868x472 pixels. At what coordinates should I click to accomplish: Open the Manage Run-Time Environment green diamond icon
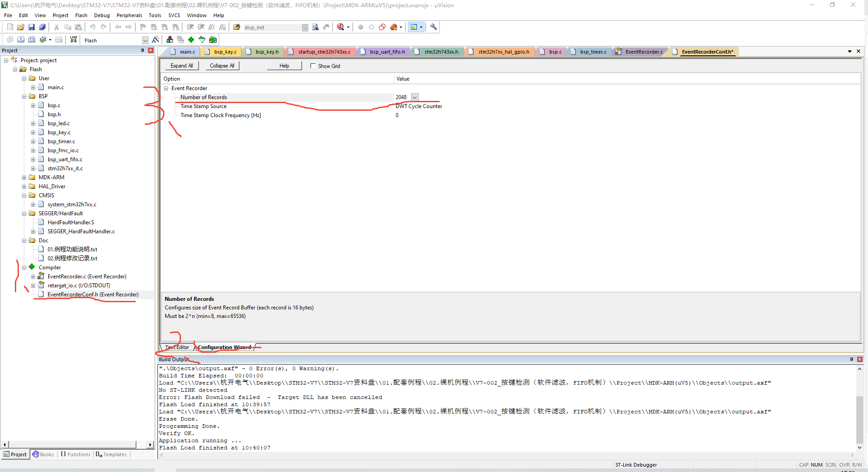click(x=191, y=40)
